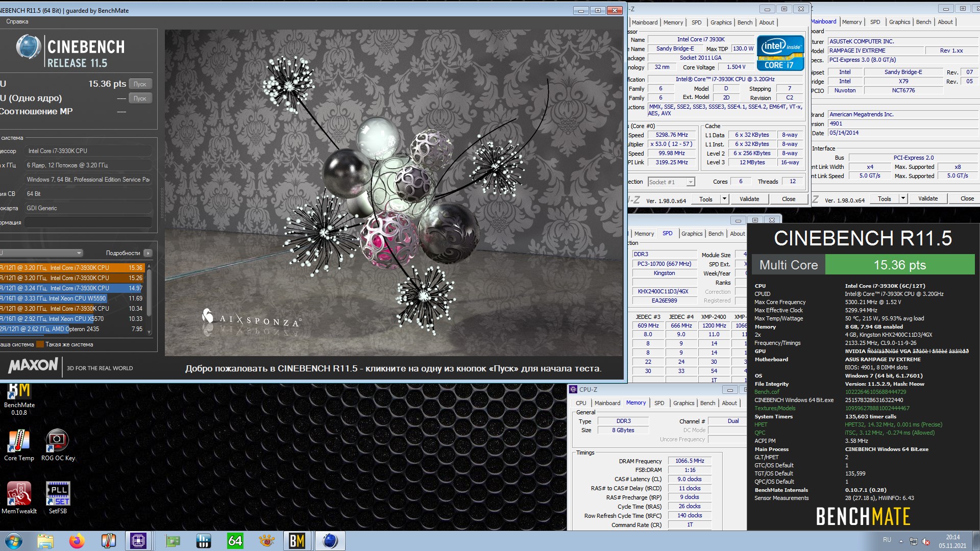980x551 pixels.
Task: Open the Справка menu in Cinebench
Action: pyautogui.click(x=17, y=21)
